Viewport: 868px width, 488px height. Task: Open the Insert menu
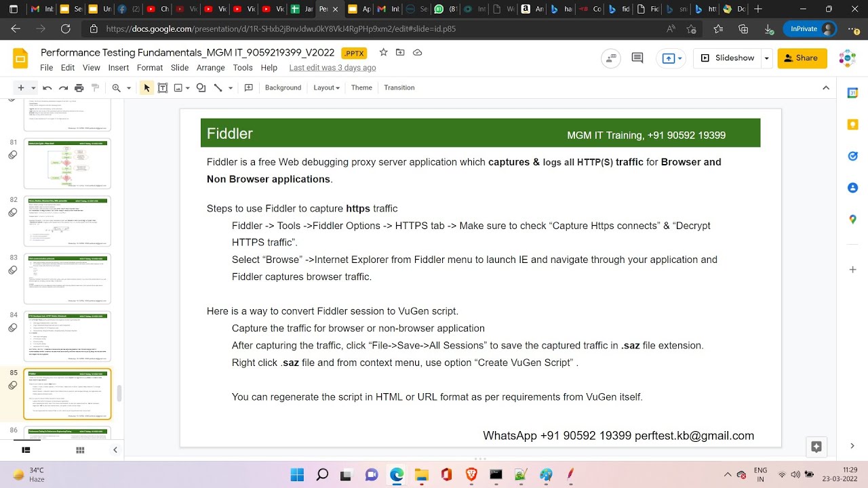pyautogui.click(x=118, y=68)
